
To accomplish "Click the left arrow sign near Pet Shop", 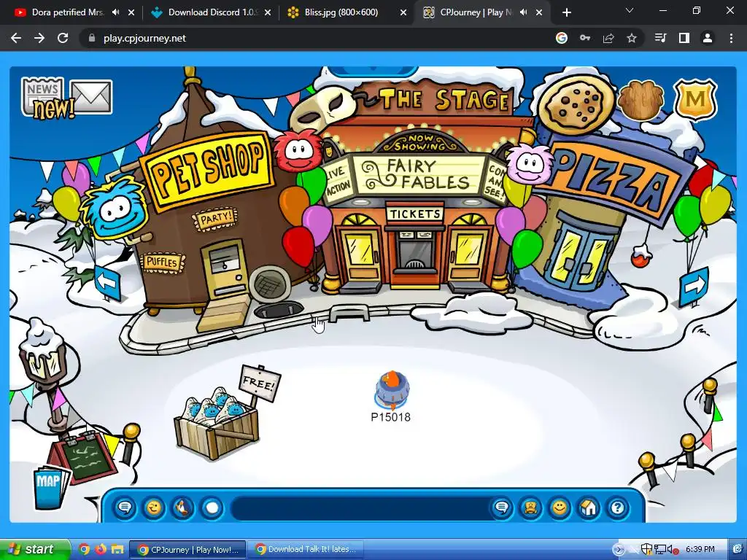I will pos(107,284).
